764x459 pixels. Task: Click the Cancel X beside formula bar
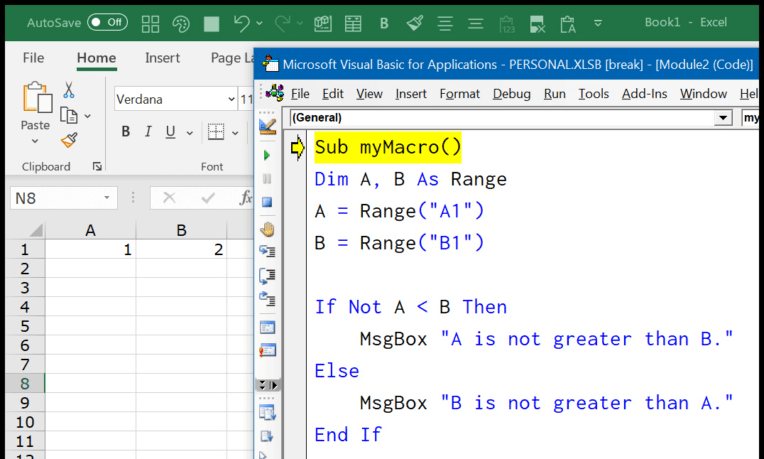(x=169, y=198)
